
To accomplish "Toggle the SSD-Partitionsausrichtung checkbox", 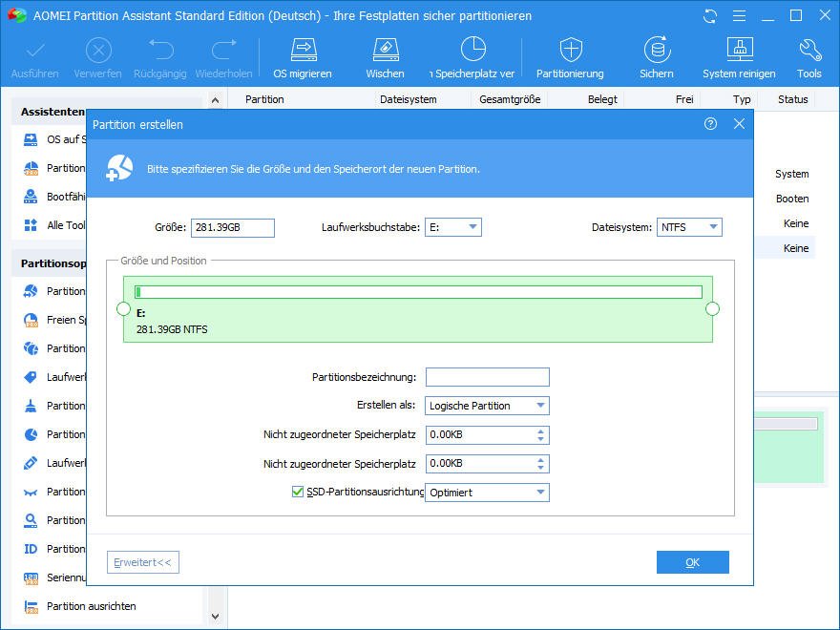I will coord(297,492).
